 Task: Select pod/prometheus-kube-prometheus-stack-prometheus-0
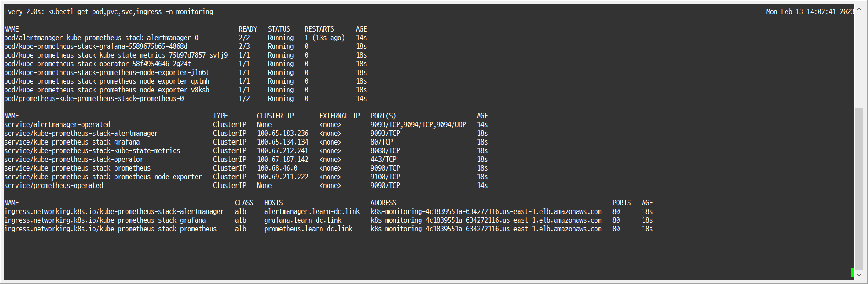tap(94, 99)
